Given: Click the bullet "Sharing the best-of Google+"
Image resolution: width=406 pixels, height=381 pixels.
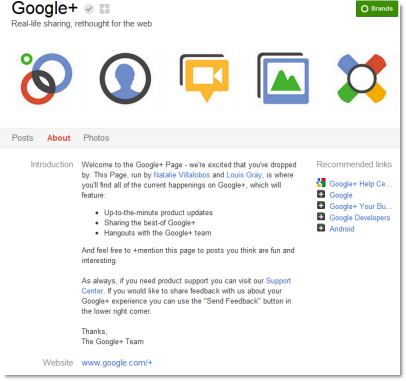Looking at the screenshot, I should [149, 223].
